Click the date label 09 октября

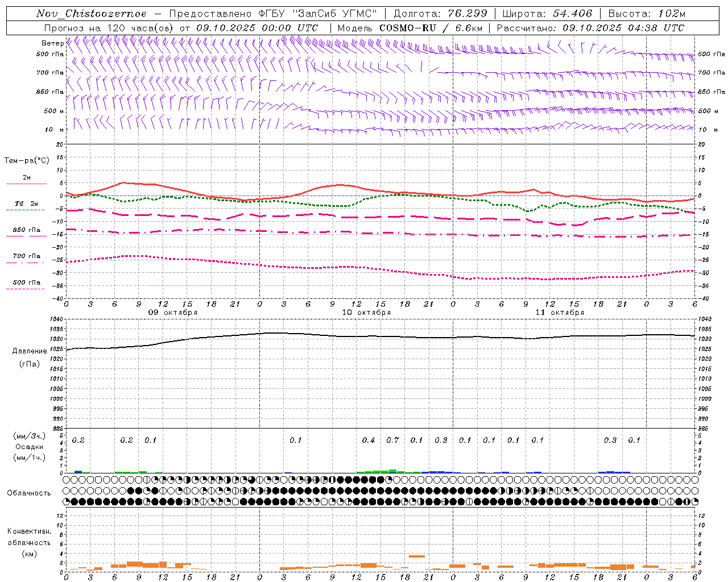173,313
